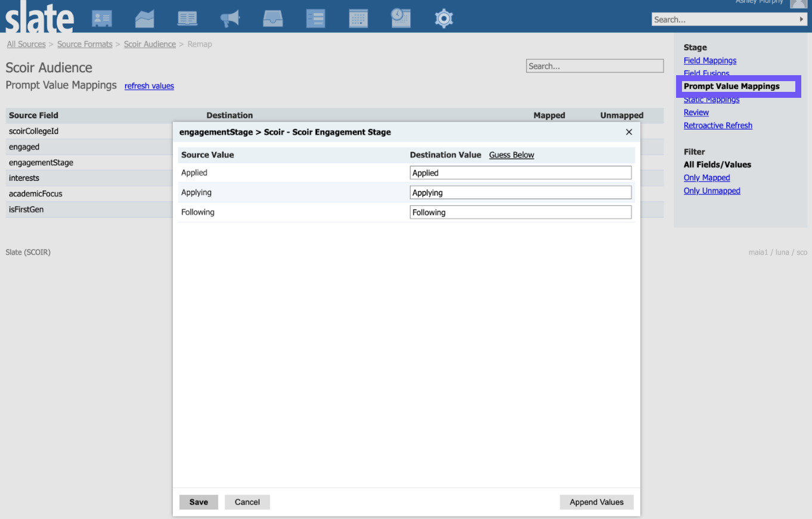Open the Deliver megaphone icon
812x519 pixels.
(x=230, y=18)
